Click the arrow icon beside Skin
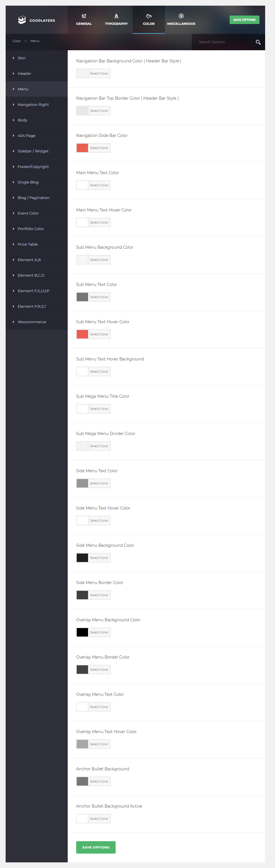Screen dimensions: 275x868 tap(14, 58)
